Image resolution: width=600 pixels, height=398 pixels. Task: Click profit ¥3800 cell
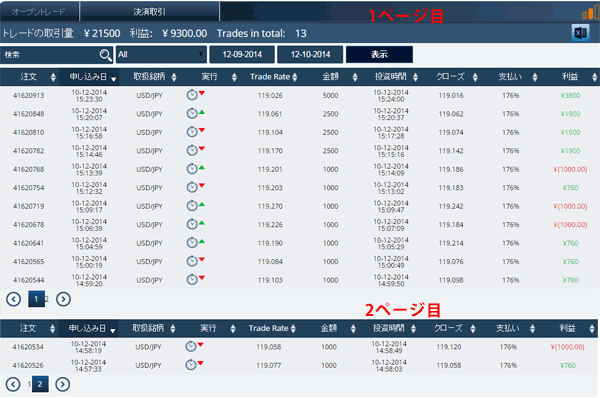(x=570, y=95)
